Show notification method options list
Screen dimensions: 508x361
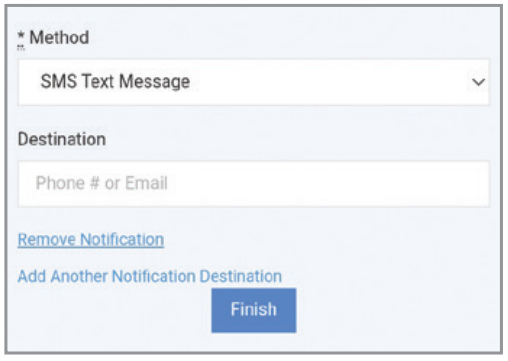coord(254,82)
